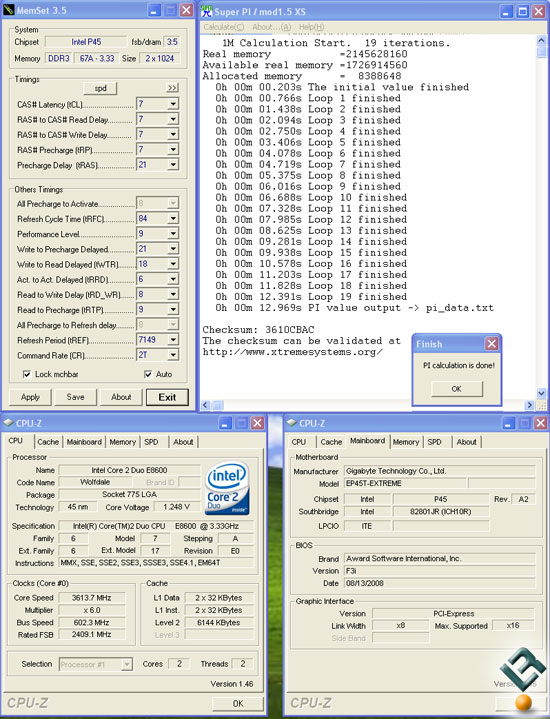Click OK in left CPU-Z window
550x719 pixels.
[x=238, y=703]
